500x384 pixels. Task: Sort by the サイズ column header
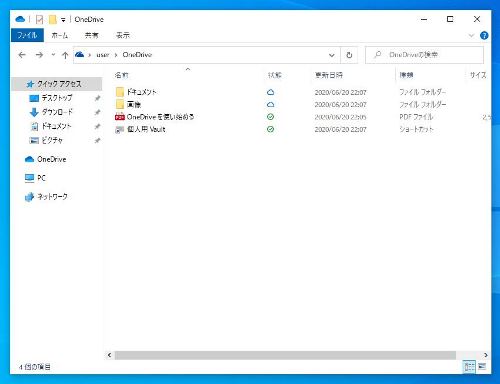pos(478,75)
